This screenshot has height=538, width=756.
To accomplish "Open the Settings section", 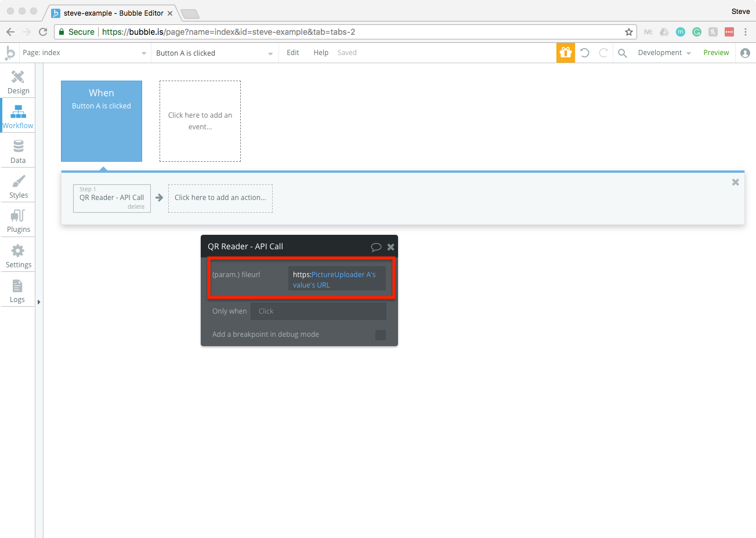I will tap(18, 256).
